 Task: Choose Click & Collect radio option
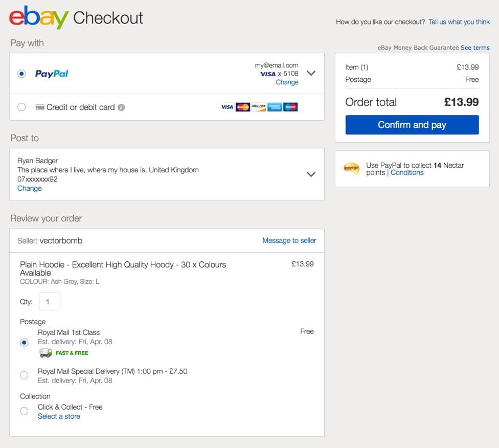(24, 411)
